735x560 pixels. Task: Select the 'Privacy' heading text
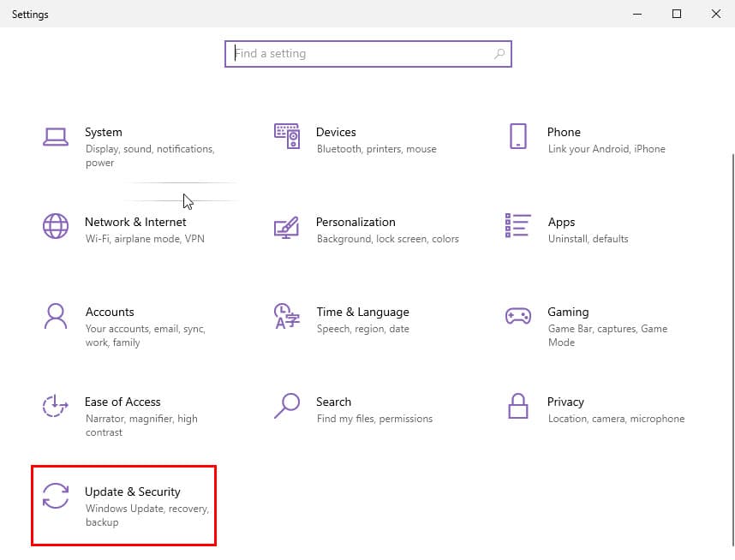[x=565, y=402]
